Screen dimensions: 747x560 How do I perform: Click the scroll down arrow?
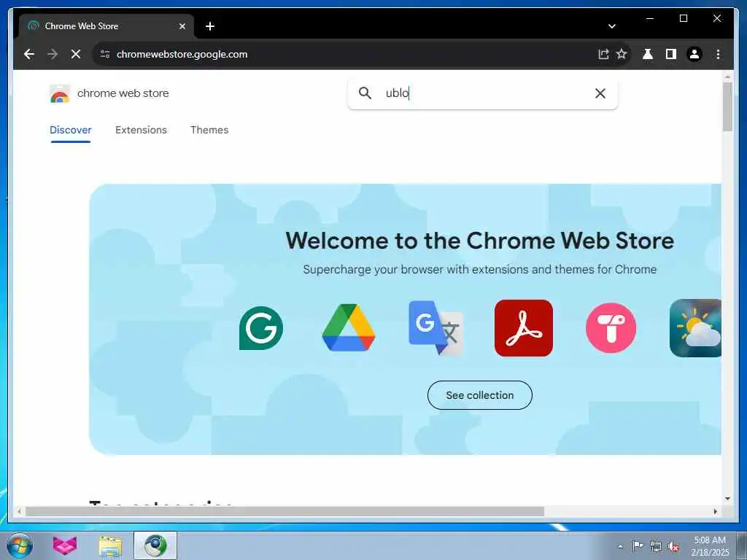(727, 499)
